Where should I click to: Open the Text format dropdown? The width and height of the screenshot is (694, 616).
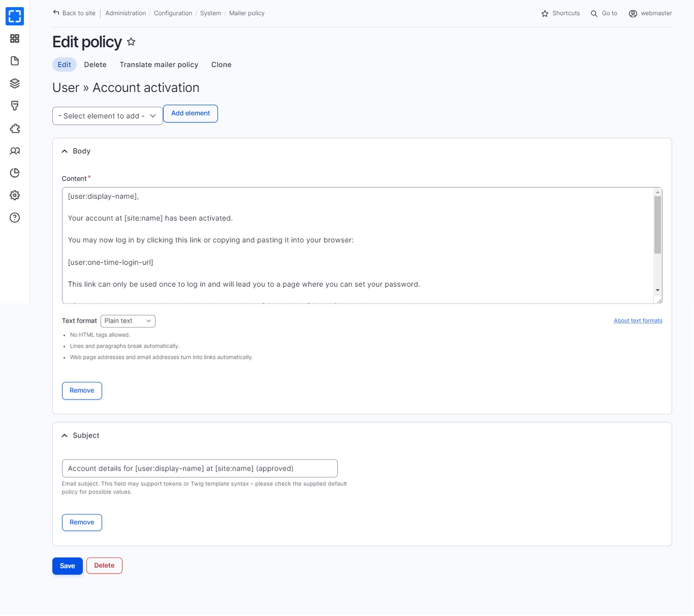click(x=128, y=321)
